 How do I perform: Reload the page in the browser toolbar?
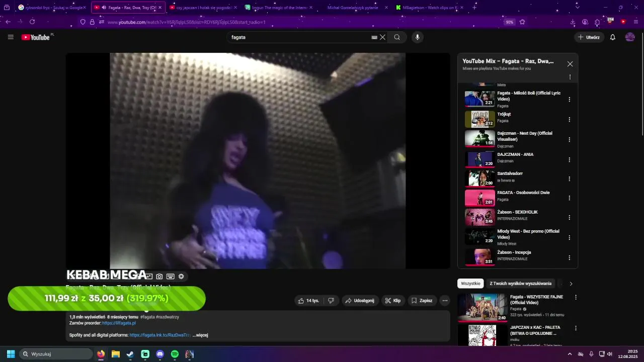(32, 22)
